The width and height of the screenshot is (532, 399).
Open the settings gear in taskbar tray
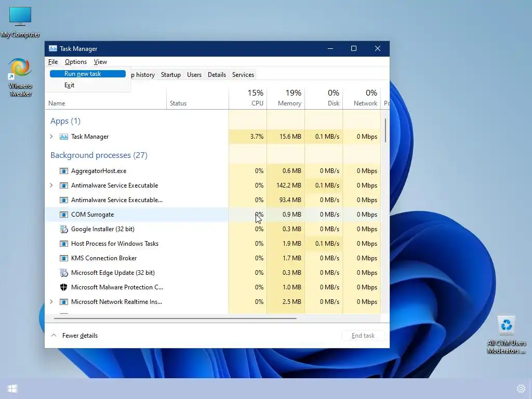click(x=521, y=389)
